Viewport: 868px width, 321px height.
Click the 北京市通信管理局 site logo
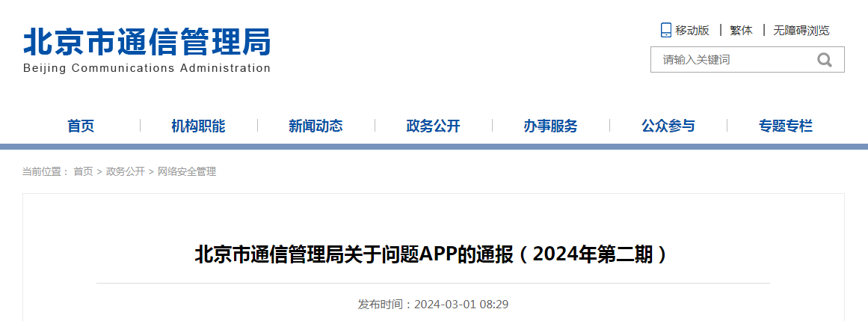[147, 42]
